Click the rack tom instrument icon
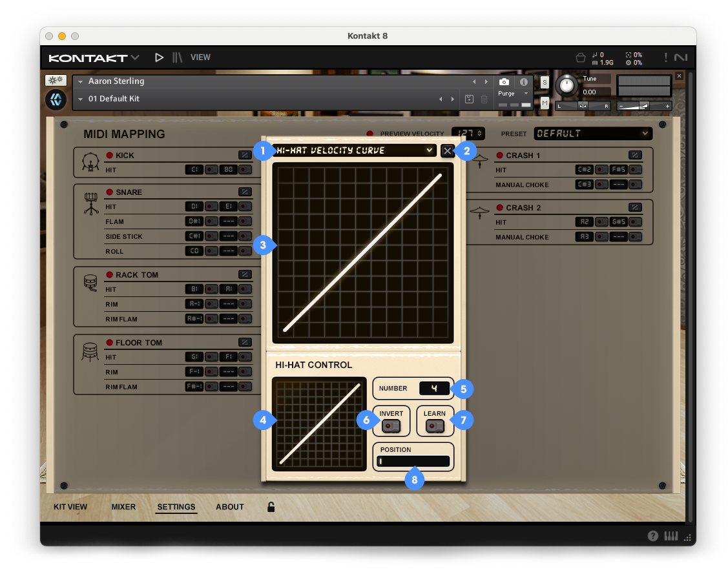Image resolution: width=728 pixels, height=574 pixels. [90, 282]
